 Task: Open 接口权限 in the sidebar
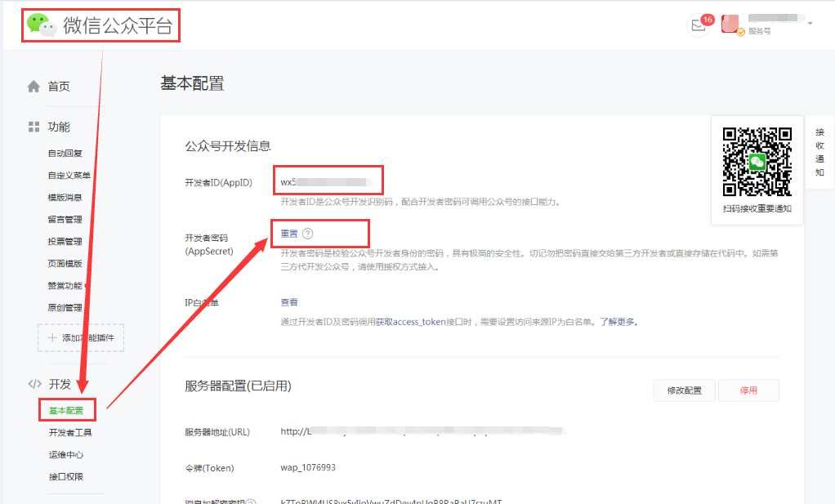point(66,477)
